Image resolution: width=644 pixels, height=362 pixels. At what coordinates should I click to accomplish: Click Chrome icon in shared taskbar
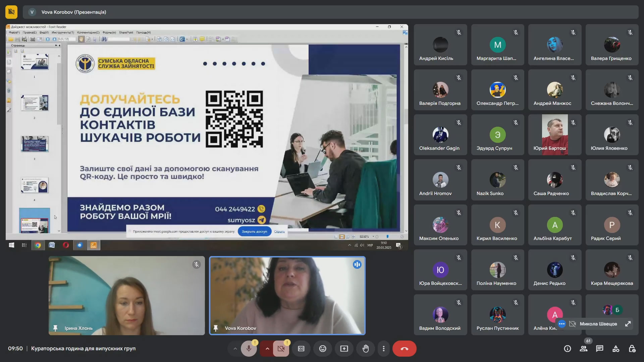[x=38, y=245]
